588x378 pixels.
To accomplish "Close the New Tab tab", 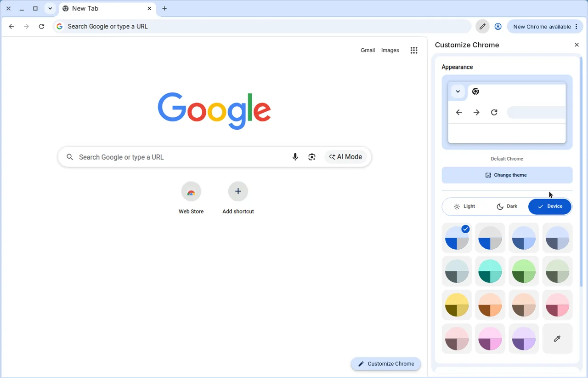I will (149, 8).
